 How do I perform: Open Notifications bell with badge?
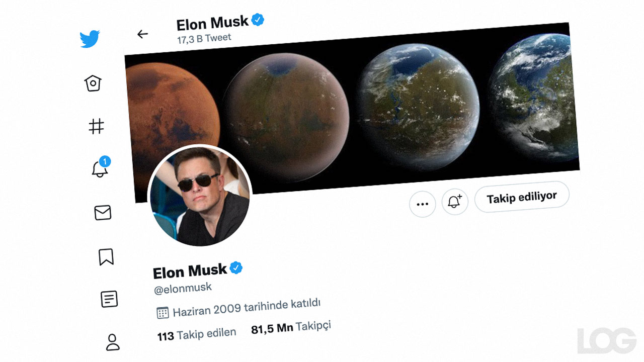tap(100, 167)
